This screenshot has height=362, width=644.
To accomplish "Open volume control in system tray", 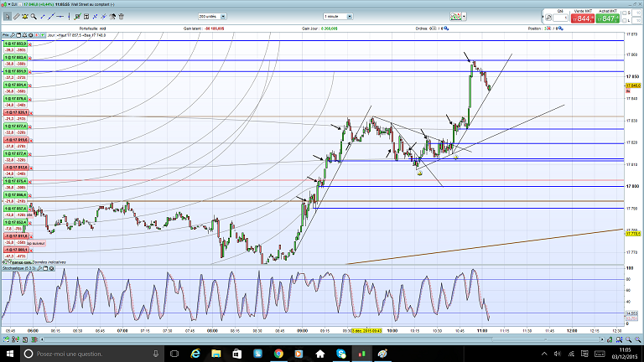I will pos(558,354).
